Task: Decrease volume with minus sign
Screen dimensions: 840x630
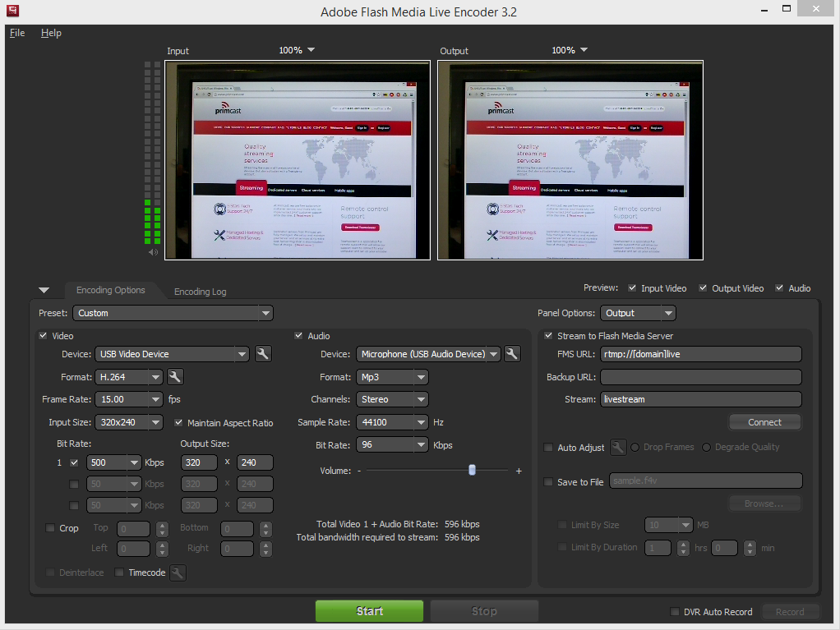Action: click(x=359, y=471)
